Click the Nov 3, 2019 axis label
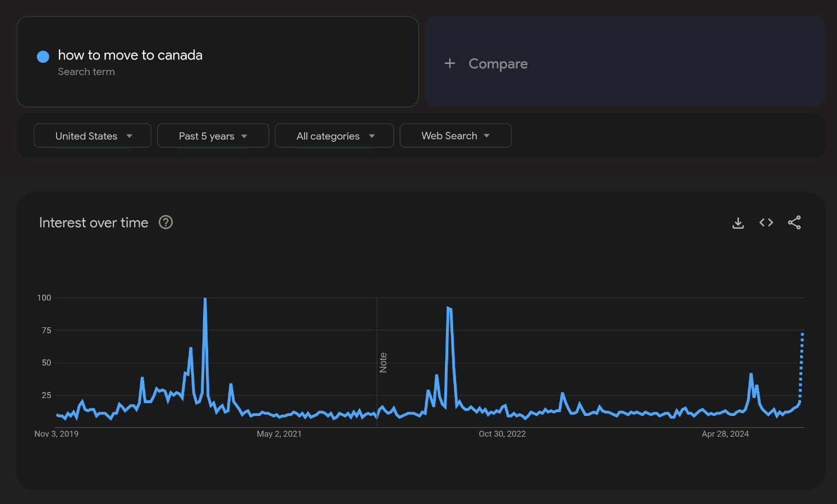 (56, 434)
